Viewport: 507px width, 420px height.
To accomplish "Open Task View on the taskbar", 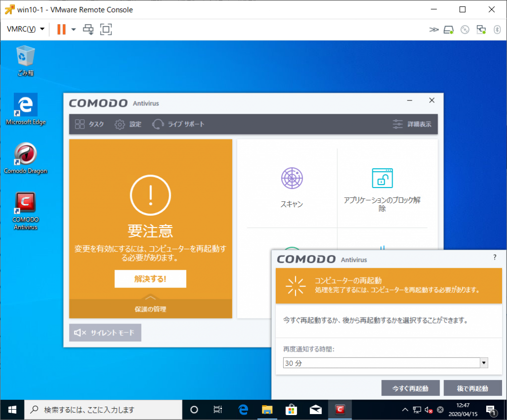I will [x=218, y=410].
